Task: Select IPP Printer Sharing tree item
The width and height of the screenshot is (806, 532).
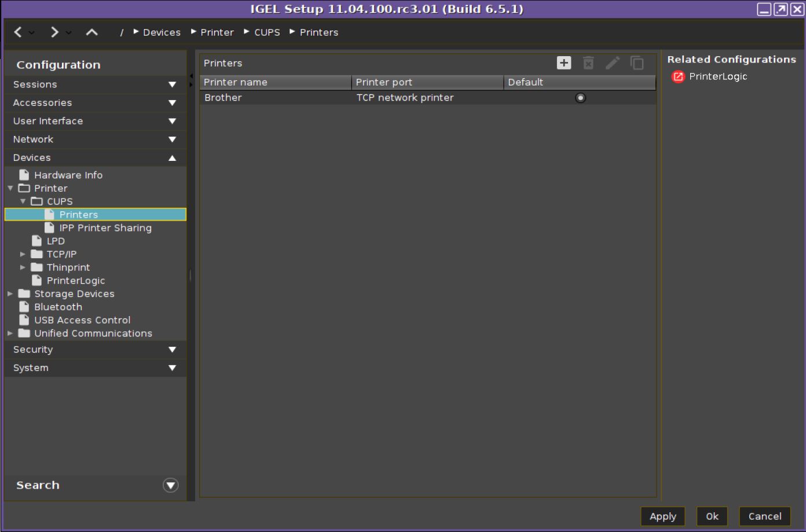Action: (x=105, y=228)
